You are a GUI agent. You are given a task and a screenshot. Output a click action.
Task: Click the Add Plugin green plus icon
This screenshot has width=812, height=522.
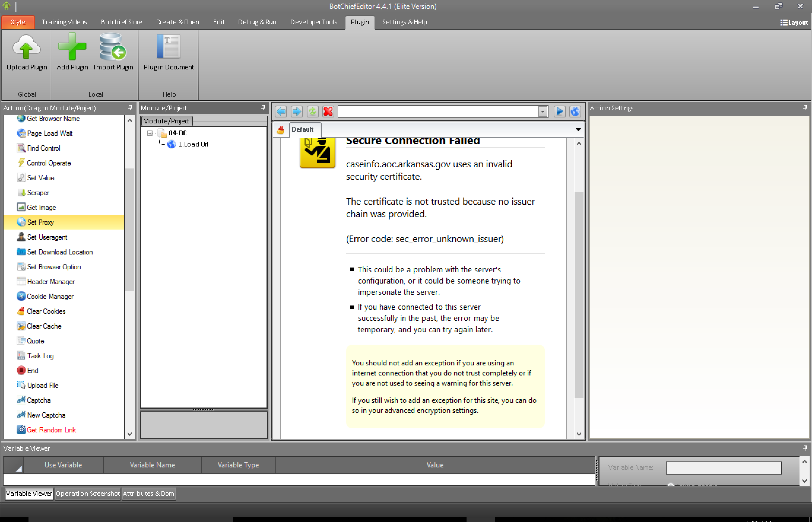click(72, 47)
